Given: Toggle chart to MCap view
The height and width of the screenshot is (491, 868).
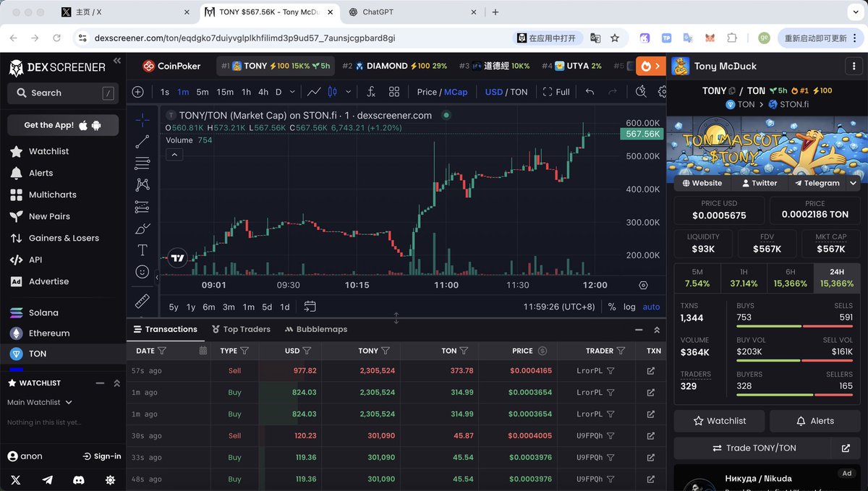Looking at the screenshot, I should [x=456, y=92].
